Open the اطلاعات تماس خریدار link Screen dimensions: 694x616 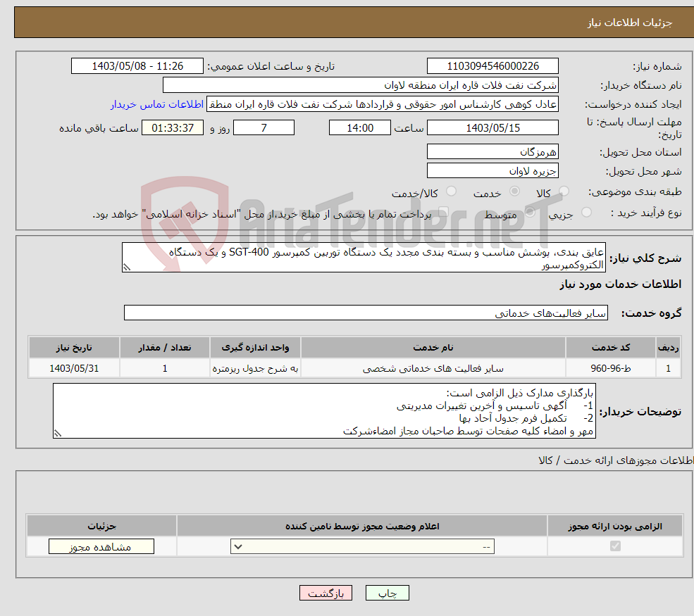coord(157,104)
